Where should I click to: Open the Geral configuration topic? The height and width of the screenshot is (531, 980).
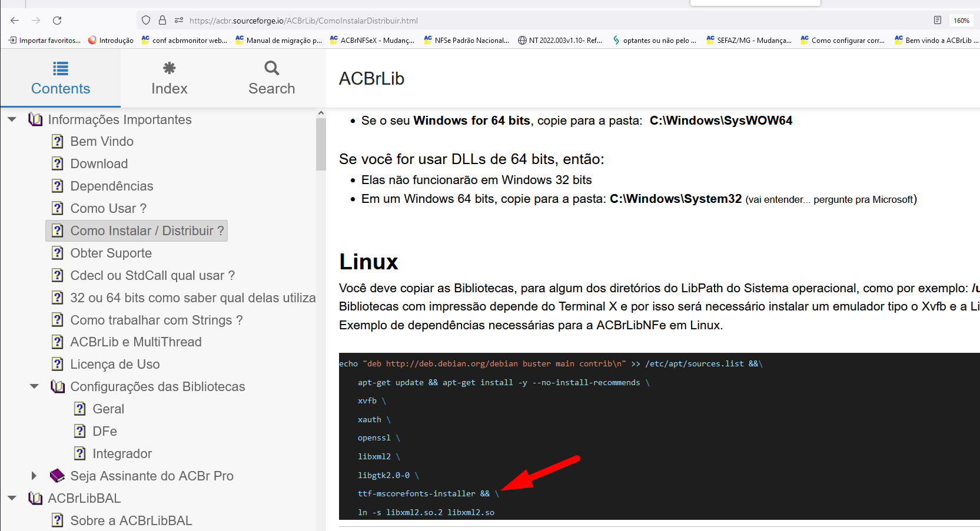click(99, 409)
